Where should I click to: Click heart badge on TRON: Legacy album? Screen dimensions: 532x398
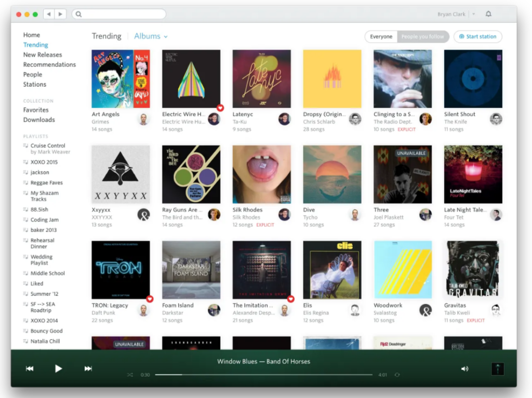(x=150, y=299)
